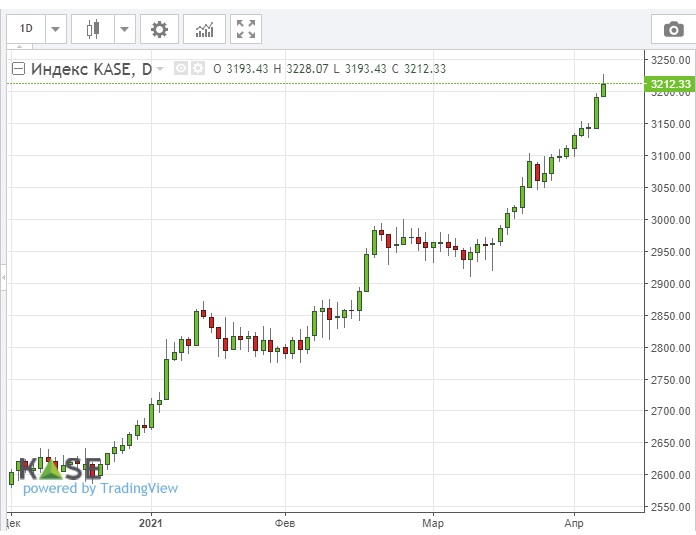The height and width of the screenshot is (535, 696).
Task: Select the candlestick chart style icon
Action: pyautogui.click(x=93, y=29)
